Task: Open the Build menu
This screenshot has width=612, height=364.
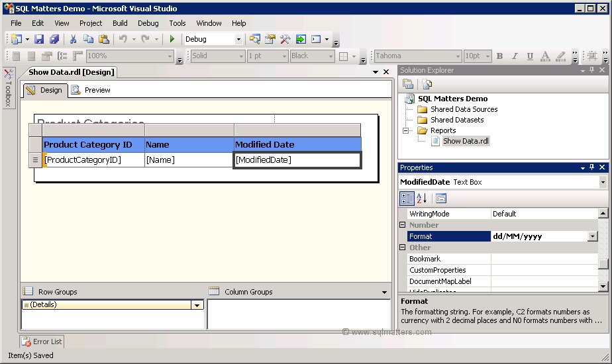Action: click(120, 23)
